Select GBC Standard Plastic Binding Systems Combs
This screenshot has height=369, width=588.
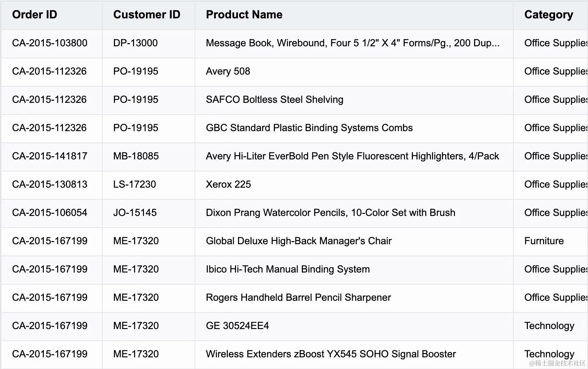[x=354, y=129]
